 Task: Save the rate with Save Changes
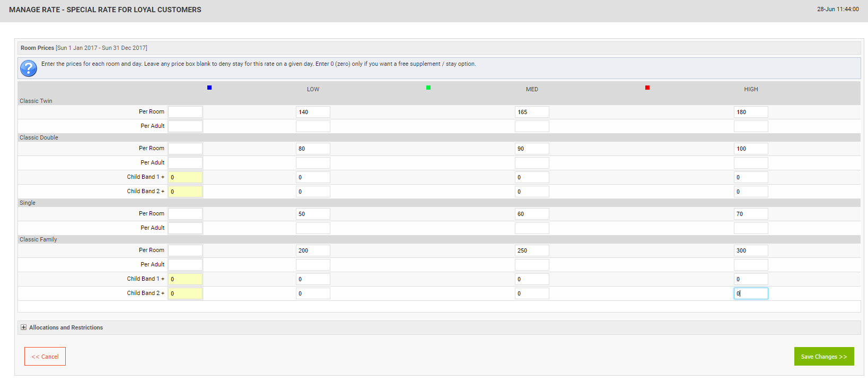tap(824, 357)
